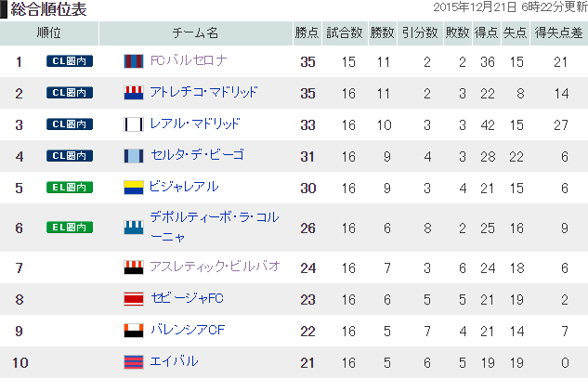Screen dimensions: 588x378
Task: Open the アトレチコ・マドリッド team link
Action: [x=203, y=92]
